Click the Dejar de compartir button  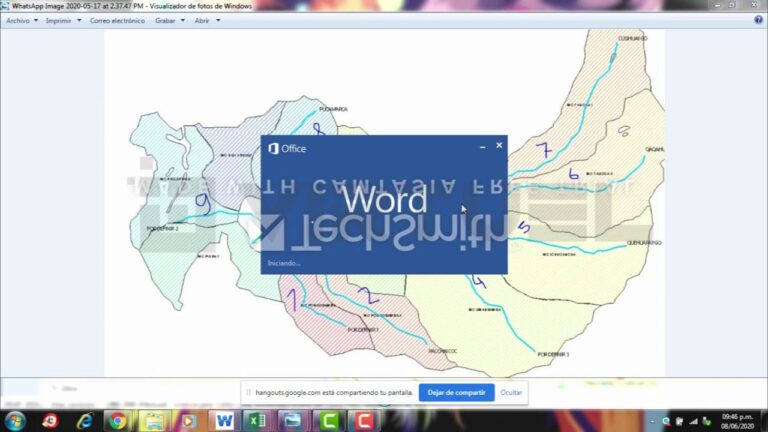(456, 392)
